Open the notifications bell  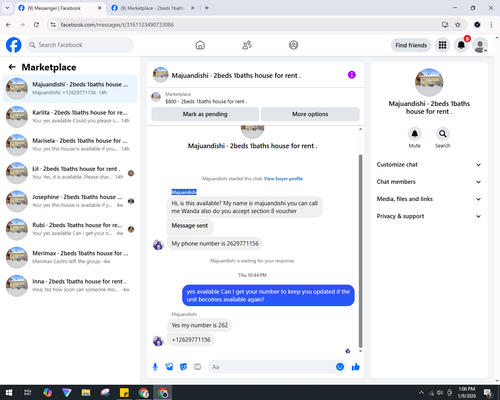461,45
